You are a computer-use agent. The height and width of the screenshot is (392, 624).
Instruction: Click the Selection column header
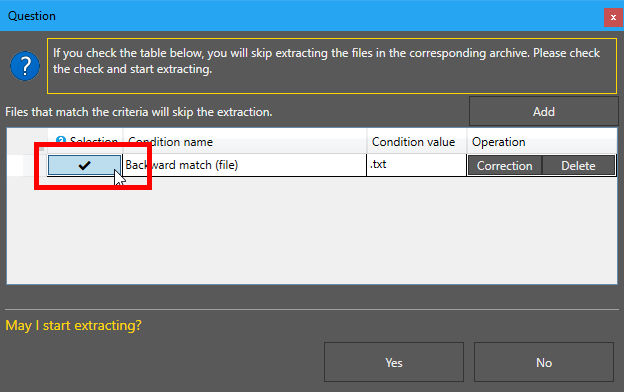85,142
